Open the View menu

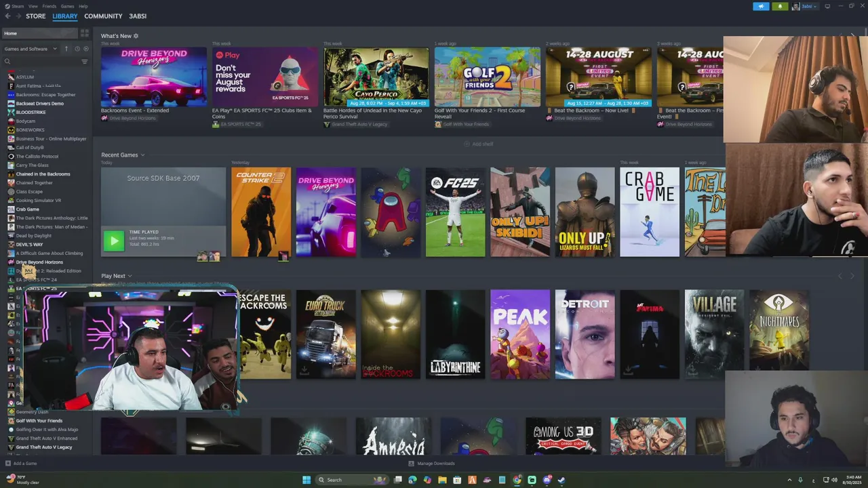point(33,6)
